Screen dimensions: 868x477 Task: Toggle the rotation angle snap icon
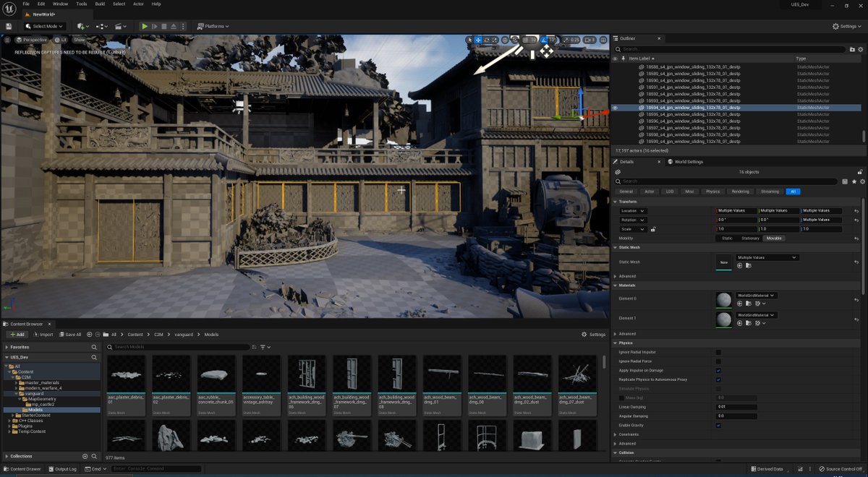(543, 40)
